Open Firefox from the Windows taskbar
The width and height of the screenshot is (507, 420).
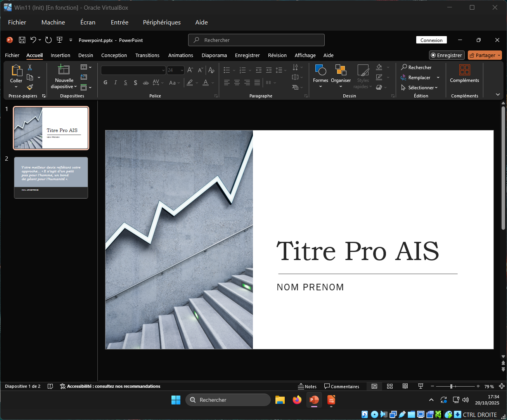297,400
